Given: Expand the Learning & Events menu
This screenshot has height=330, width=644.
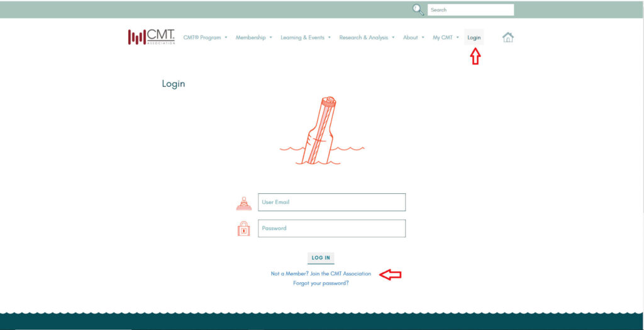Looking at the screenshot, I should pos(306,37).
